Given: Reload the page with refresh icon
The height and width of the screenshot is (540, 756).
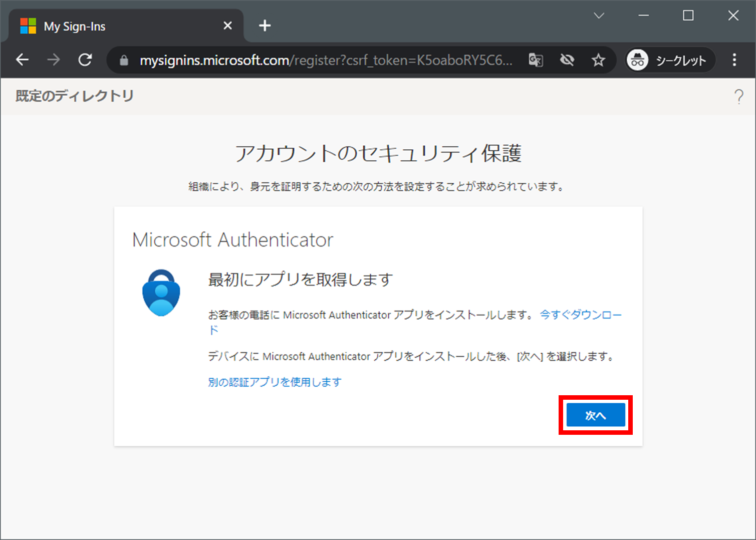Looking at the screenshot, I should click(85, 60).
